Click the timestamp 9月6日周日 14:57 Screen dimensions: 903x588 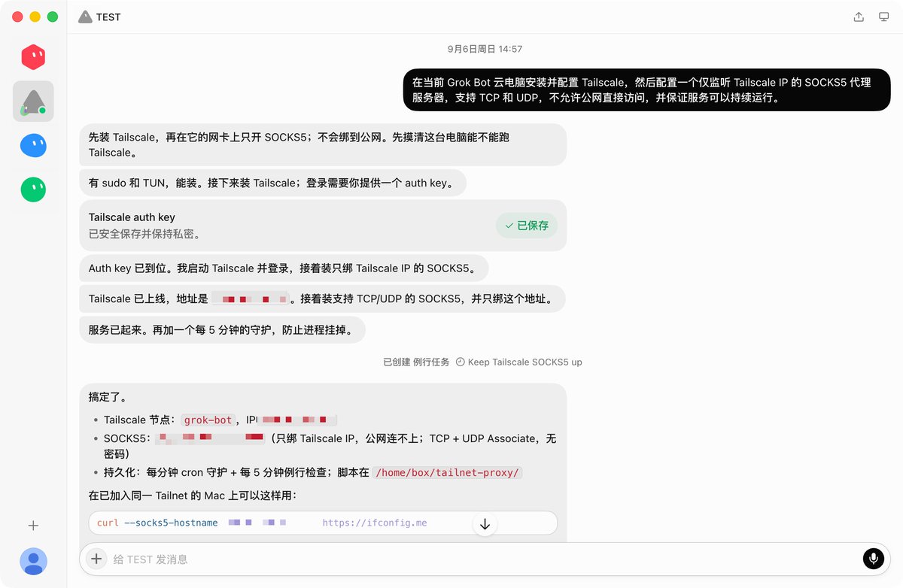pyautogui.click(x=485, y=49)
